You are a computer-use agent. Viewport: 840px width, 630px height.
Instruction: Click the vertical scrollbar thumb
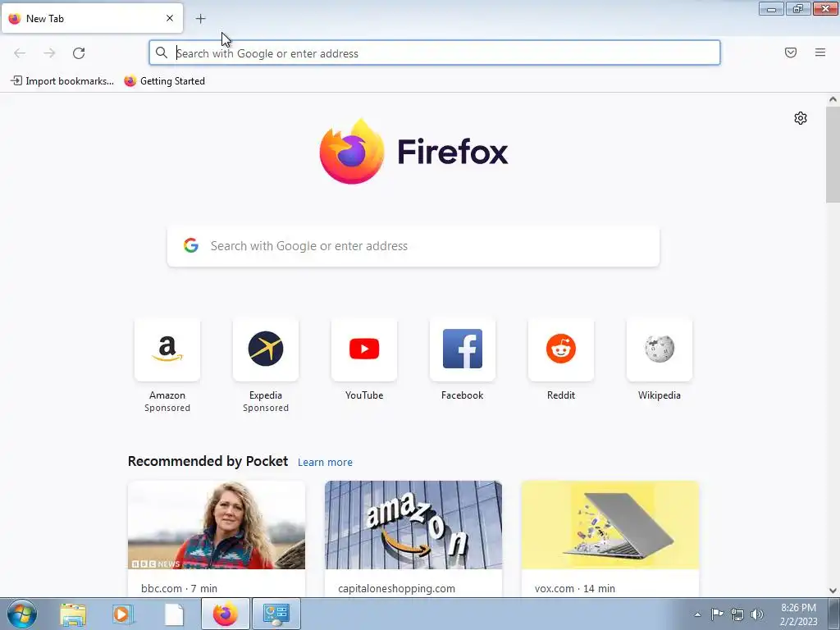point(833,155)
